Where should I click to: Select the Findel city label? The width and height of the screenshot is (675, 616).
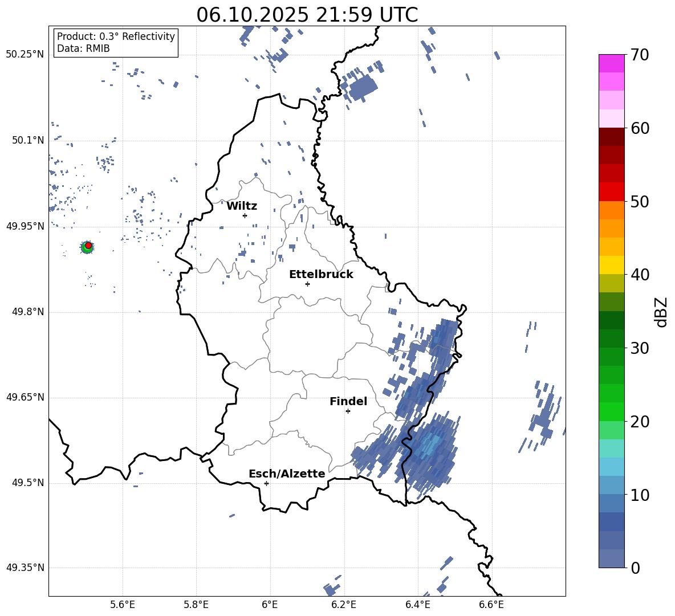[348, 401]
